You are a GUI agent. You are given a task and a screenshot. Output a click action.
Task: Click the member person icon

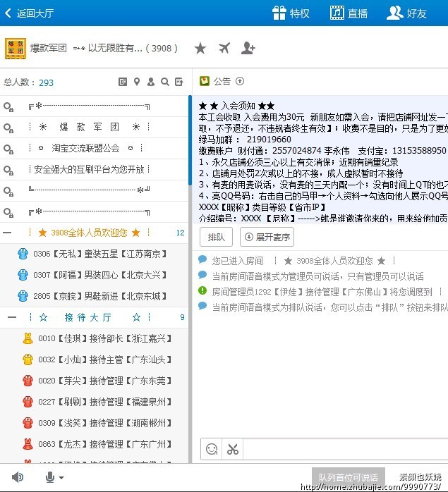pyautogui.click(x=151, y=82)
